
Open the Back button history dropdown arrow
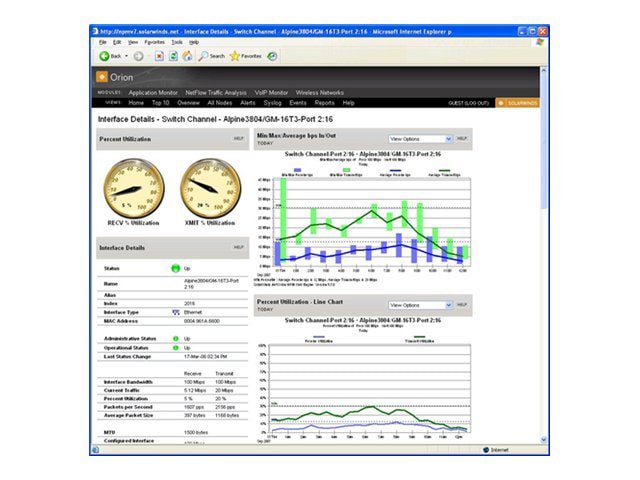pos(127,56)
